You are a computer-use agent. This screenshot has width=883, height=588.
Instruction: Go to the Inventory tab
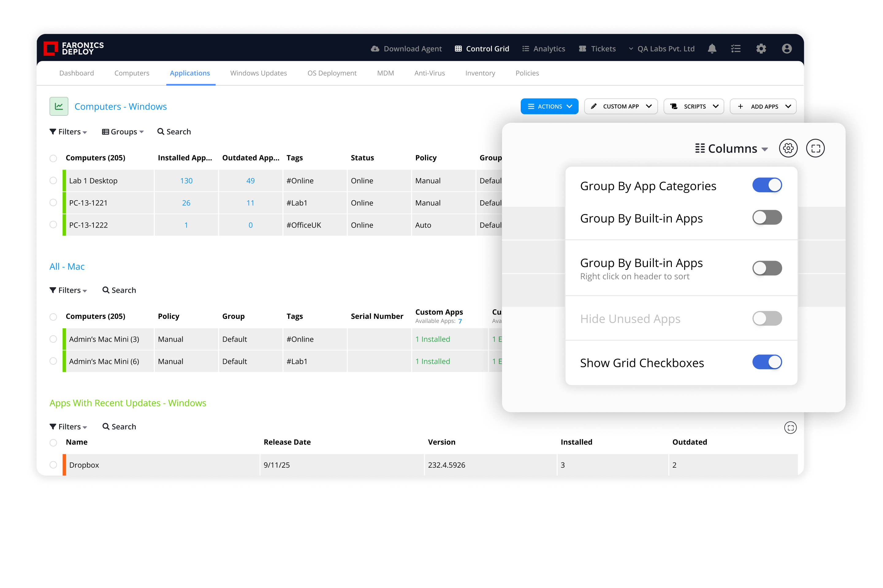coord(480,73)
